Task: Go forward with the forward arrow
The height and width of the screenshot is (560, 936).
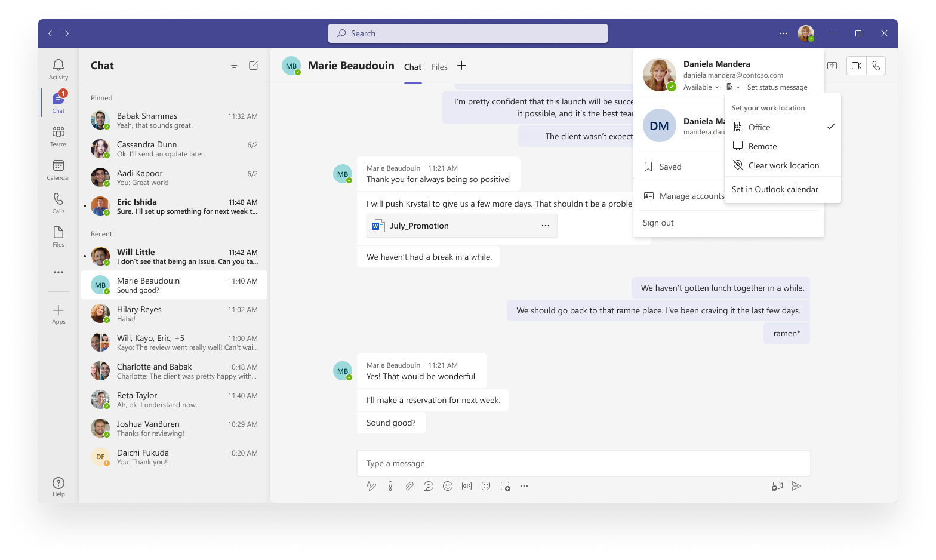Action: (x=67, y=33)
